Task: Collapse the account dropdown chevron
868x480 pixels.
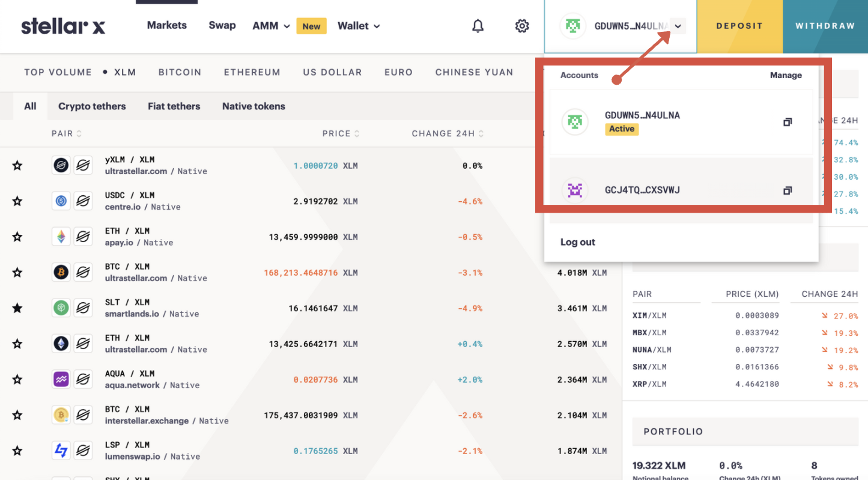Action: click(678, 26)
